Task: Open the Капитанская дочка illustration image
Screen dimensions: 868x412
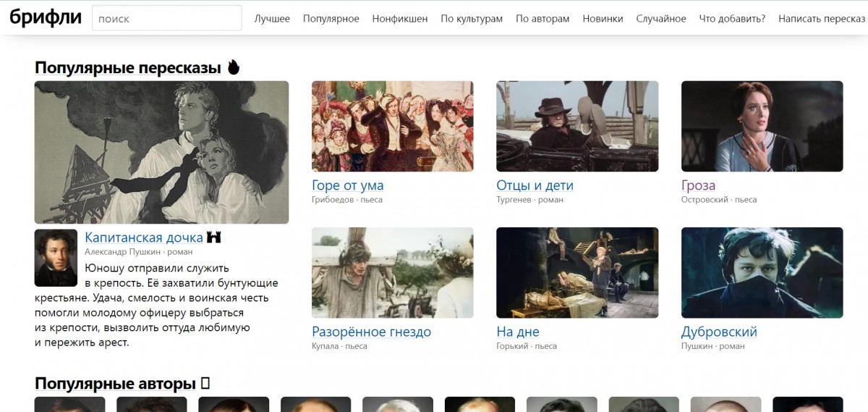Action: 161,152
